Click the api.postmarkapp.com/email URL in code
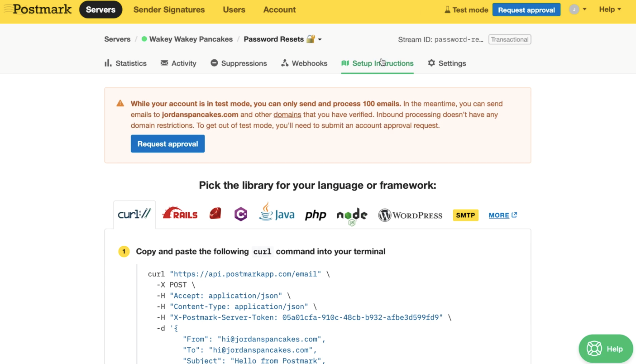The height and width of the screenshot is (364, 636). (x=245, y=274)
